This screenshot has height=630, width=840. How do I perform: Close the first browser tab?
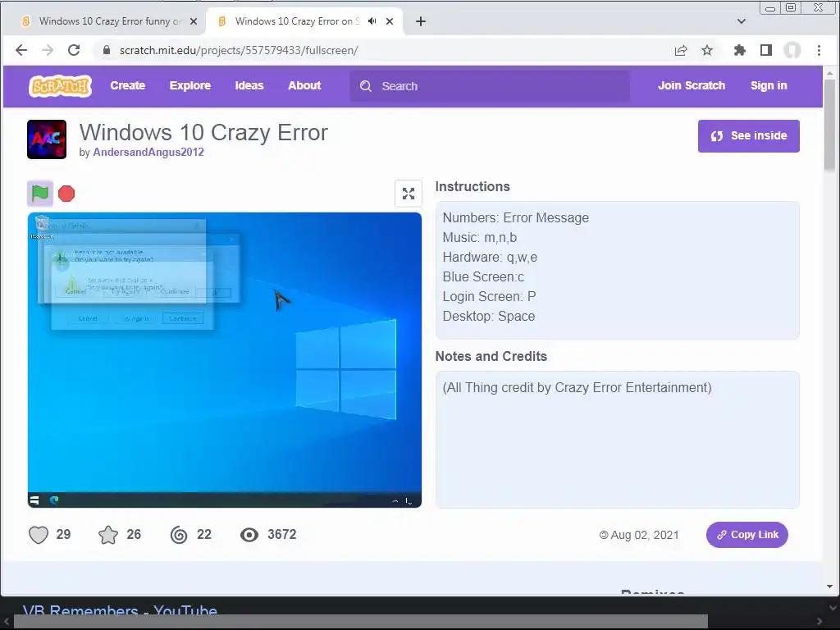coord(194,21)
